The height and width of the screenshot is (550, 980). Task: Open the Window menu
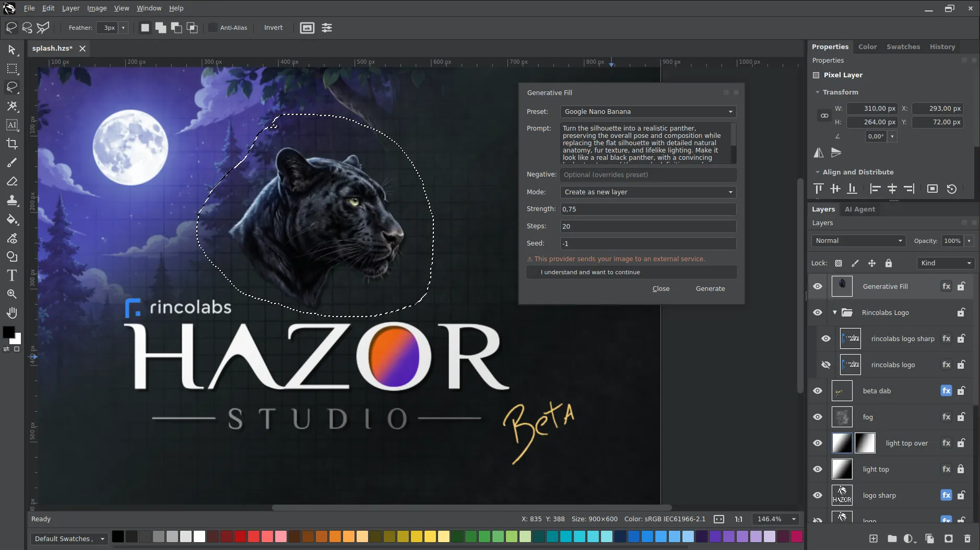(x=149, y=8)
